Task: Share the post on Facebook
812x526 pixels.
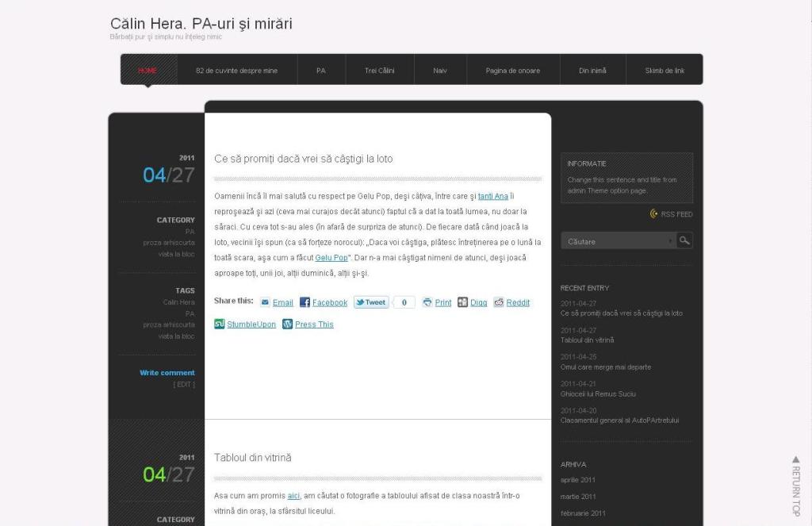Action: 304,303
